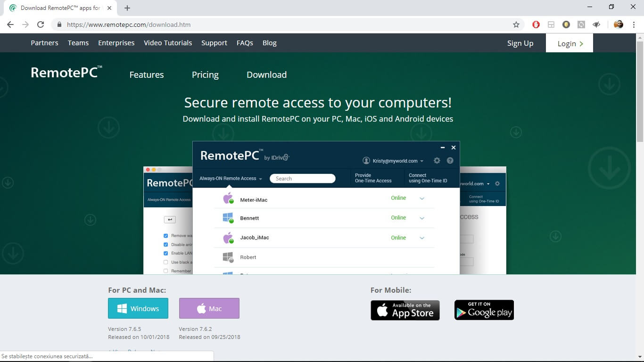Viewport: 644px width, 362px height.
Task: Open the Support page
Action: click(214, 43)
